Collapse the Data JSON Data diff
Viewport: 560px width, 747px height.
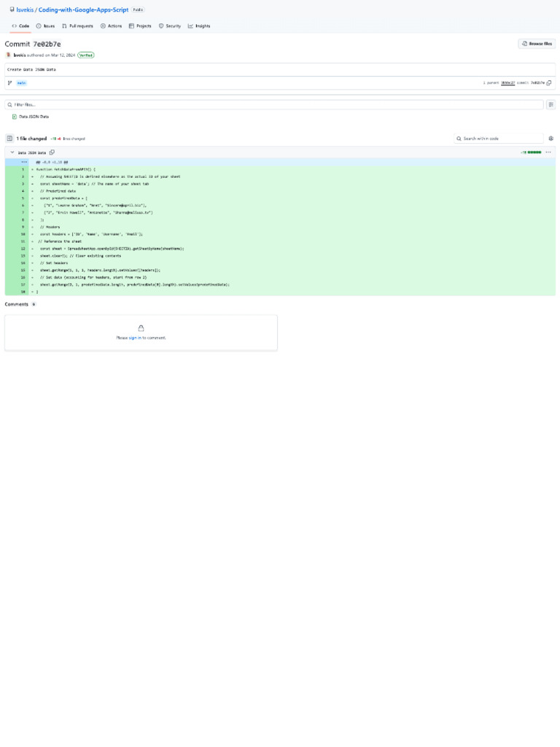point(12,152)
